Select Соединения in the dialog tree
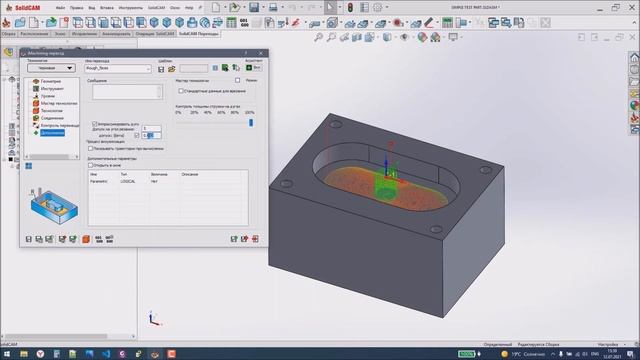 click(x=52, y=118)
